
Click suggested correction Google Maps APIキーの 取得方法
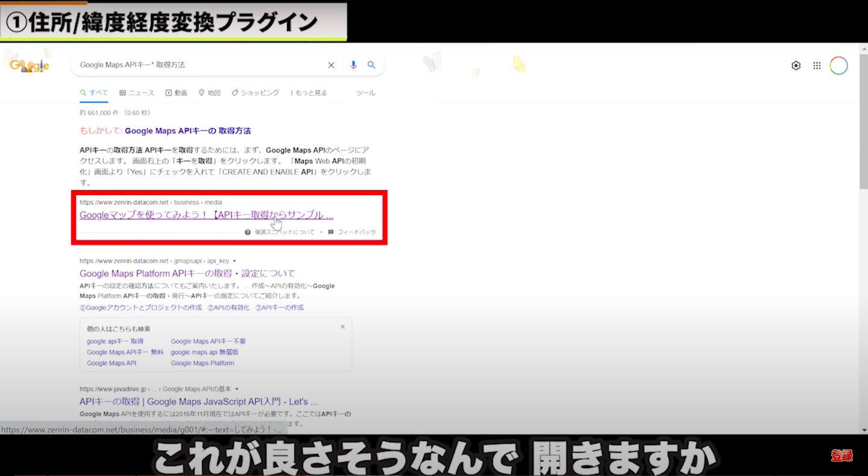(187, 131)
